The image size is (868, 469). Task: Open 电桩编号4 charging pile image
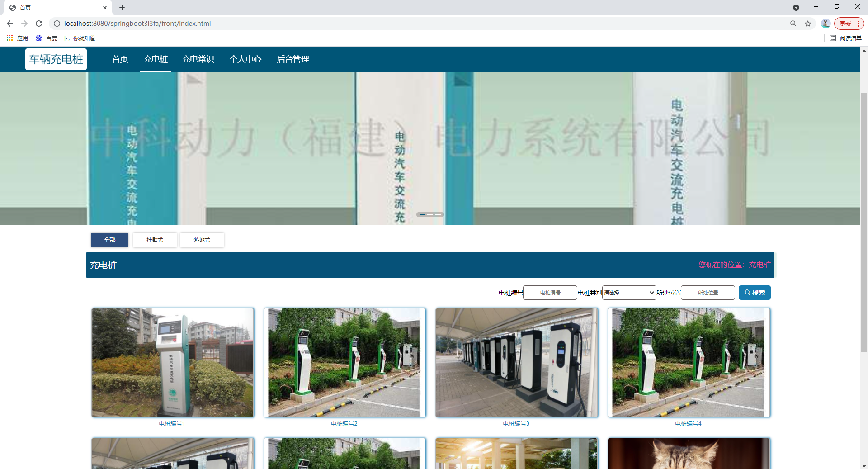click(x=689, y=363)
